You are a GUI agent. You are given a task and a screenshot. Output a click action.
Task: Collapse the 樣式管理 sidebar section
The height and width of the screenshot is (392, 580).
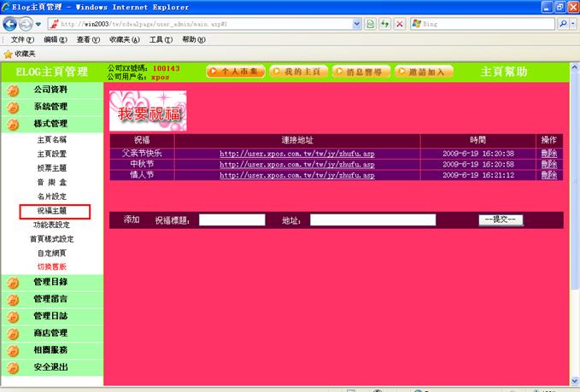click(x=50, y=124)
